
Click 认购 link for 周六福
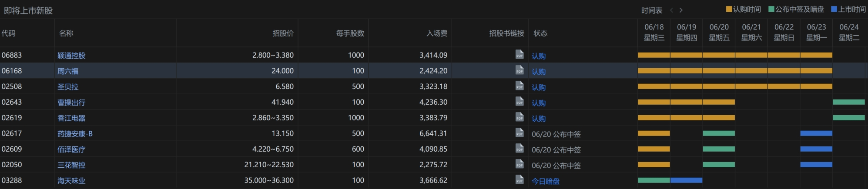538,71
